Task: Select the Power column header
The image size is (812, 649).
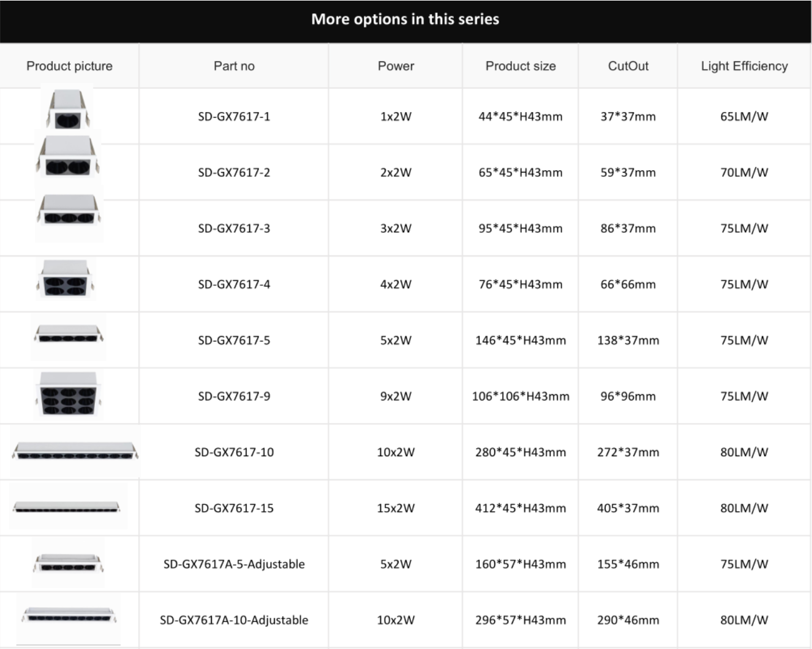Action: [396, 66]
